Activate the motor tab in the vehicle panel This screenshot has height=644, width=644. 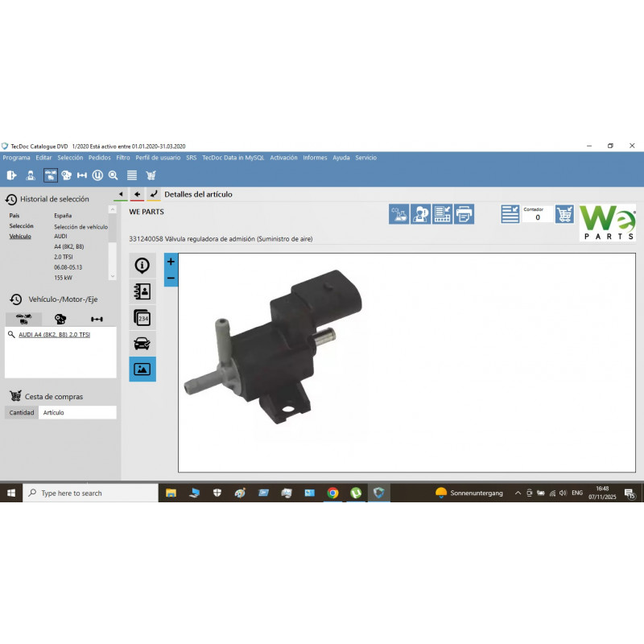pos(60,319)
